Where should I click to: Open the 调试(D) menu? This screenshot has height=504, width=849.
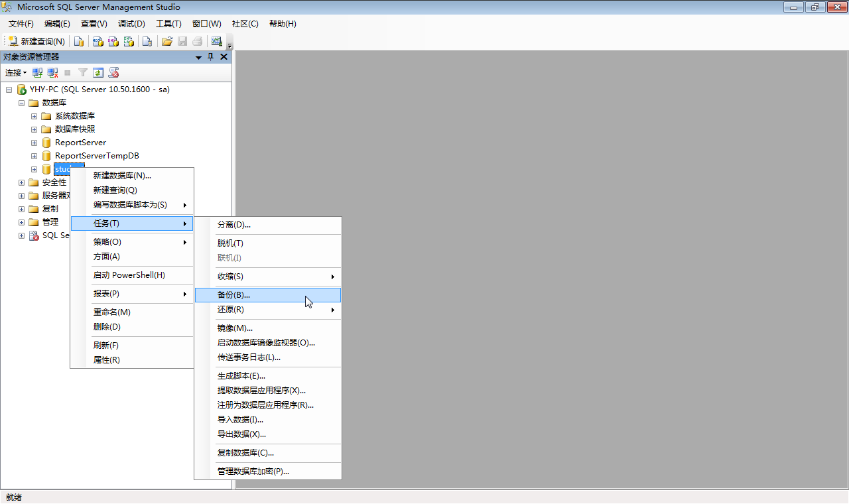click(131, 24)
